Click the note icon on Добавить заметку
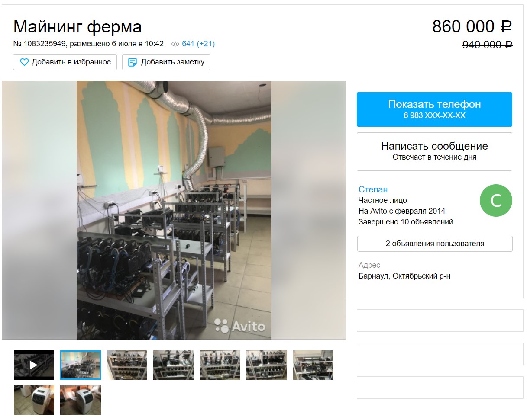Viewport: 527px width, 420px height. (x=133, y=62)
